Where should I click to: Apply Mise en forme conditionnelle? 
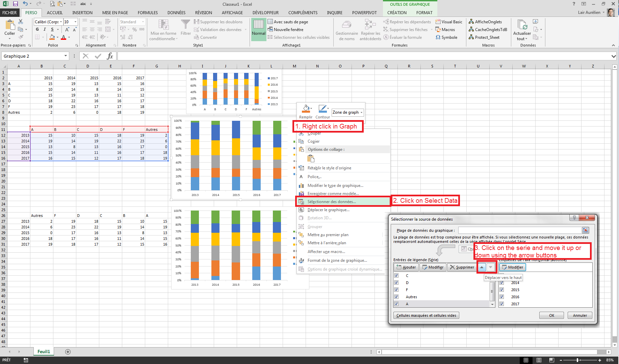[163, 30]
